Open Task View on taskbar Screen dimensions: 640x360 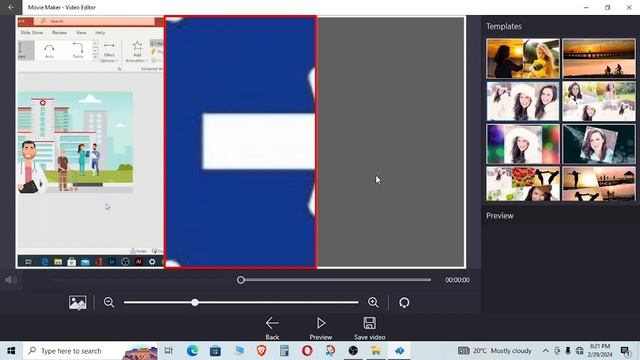[168, 351]
